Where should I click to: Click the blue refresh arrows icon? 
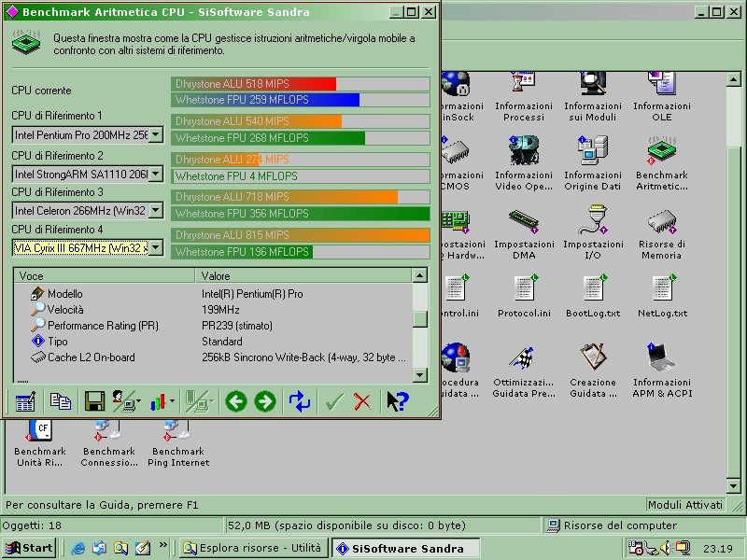coord(300,401)
